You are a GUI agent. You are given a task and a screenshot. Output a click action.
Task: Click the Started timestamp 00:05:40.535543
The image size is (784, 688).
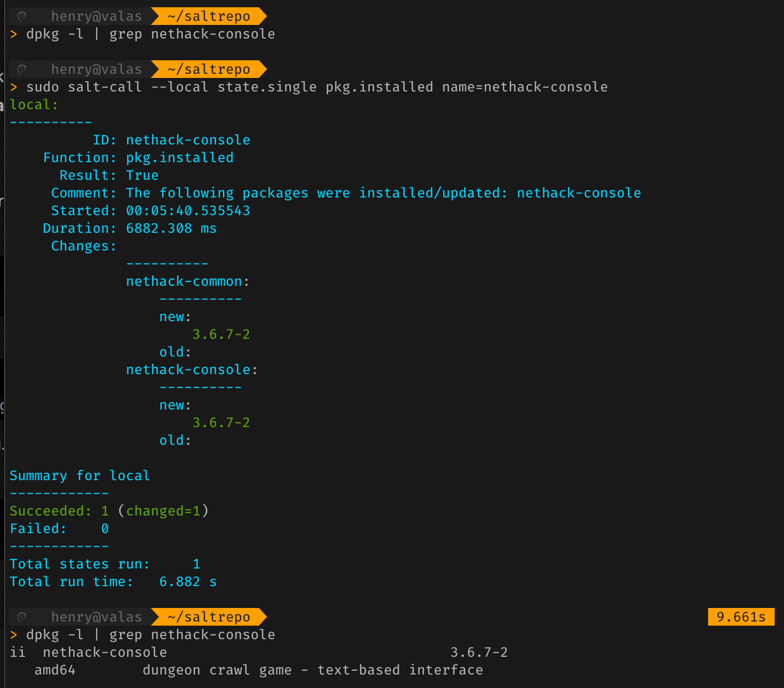pos(188,211)
